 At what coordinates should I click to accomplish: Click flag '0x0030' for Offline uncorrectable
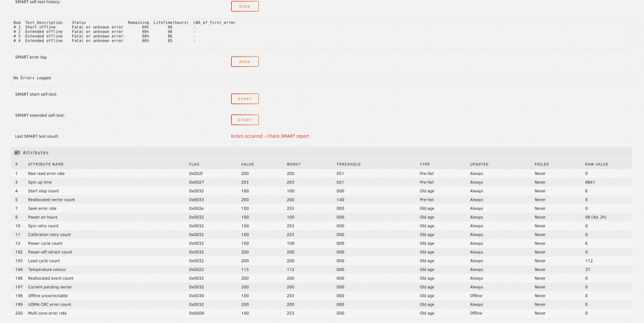[x=196, y=295]
